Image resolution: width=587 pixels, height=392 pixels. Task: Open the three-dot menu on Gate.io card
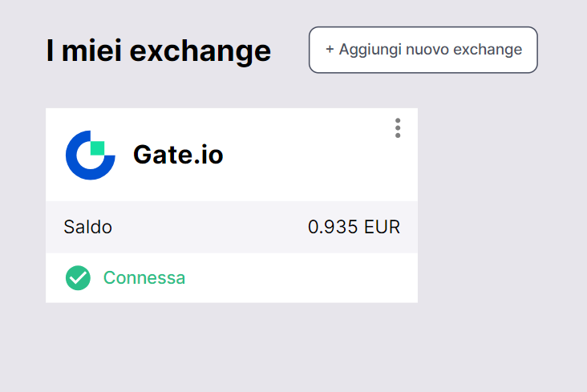coord(398,128)
